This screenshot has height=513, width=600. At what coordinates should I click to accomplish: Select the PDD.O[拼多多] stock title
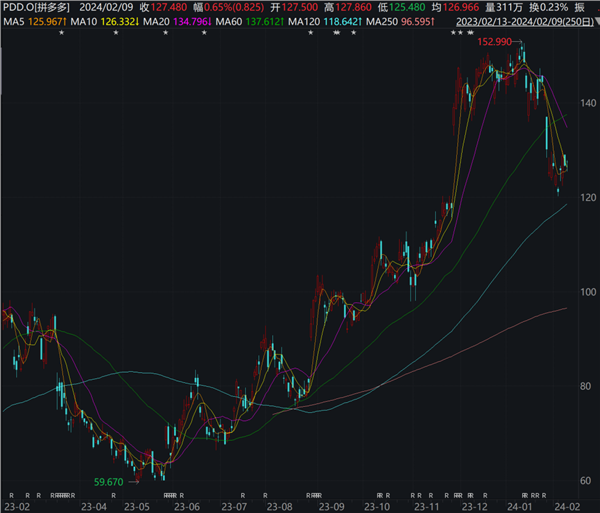(x=36, y=7)
